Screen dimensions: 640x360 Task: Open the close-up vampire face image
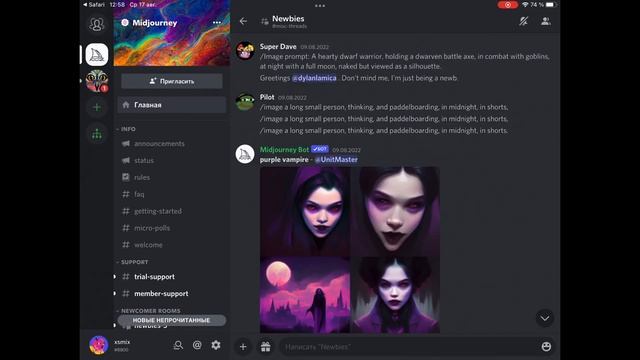pos(395,211)
